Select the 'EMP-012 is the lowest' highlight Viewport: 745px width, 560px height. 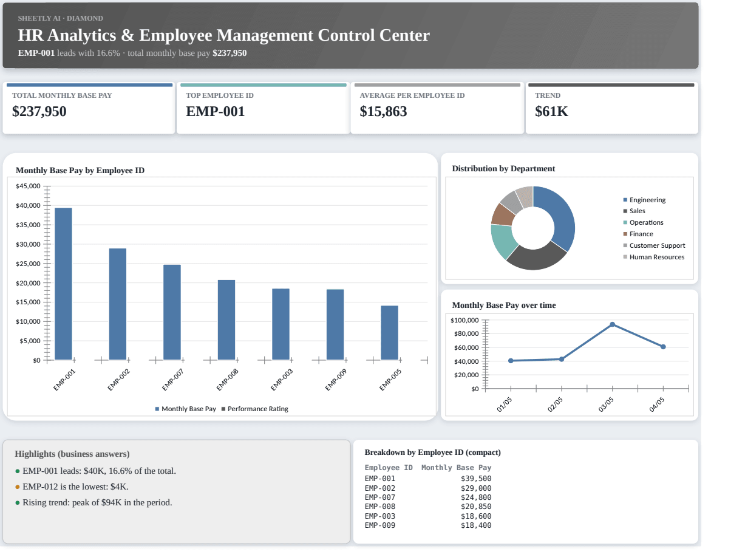(72, 487)
